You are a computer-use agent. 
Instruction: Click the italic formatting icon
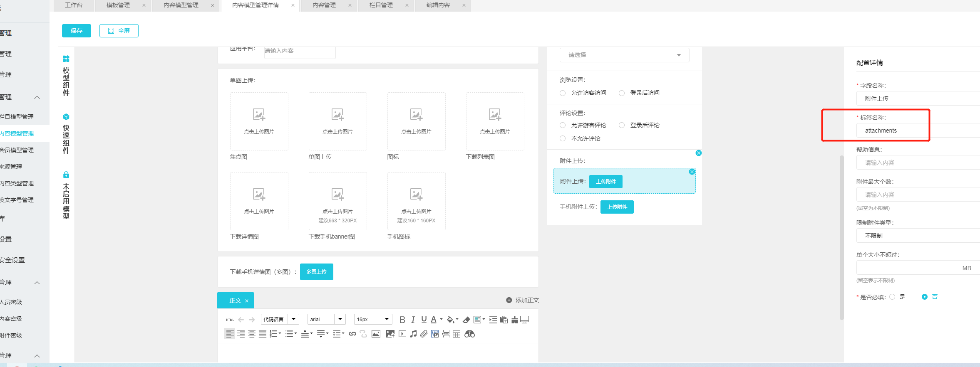(413, 320)
